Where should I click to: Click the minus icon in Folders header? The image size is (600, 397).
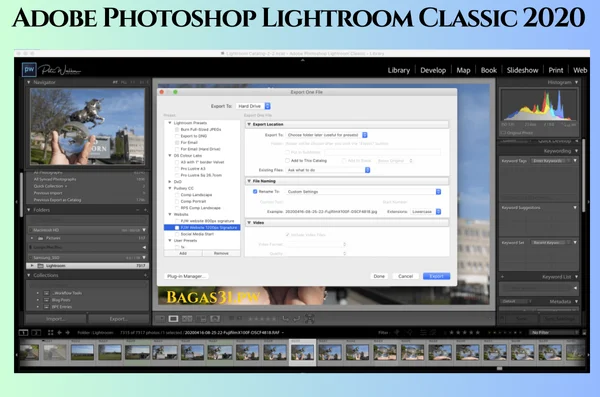click(x=137, y=210)
